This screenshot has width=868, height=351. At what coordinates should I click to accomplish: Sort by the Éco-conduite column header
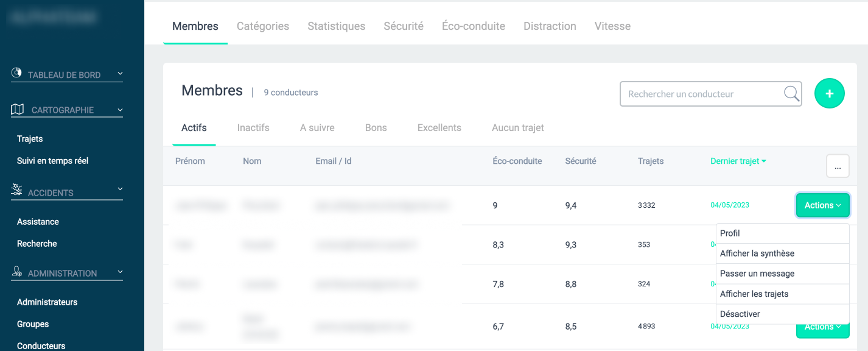click(x=517, y=161)
